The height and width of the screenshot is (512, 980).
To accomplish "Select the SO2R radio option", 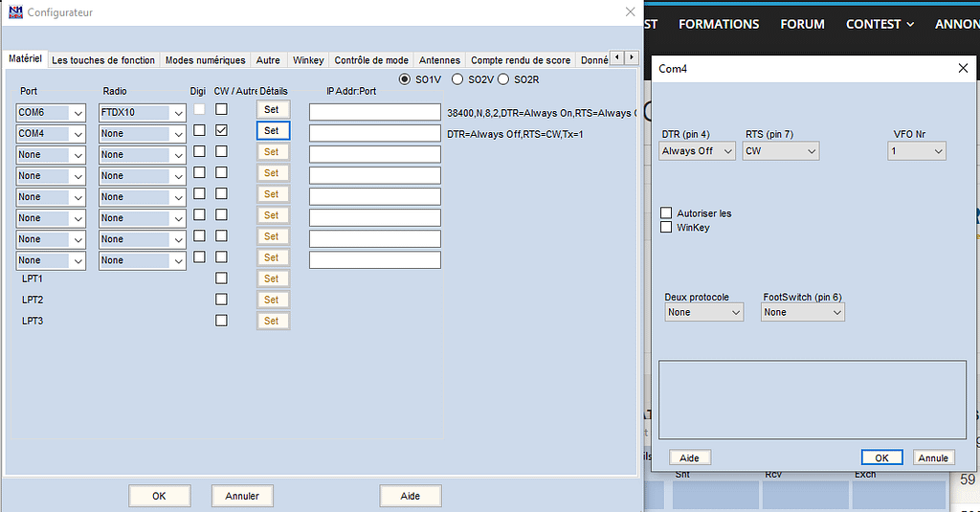I will (x=503, y=79).
